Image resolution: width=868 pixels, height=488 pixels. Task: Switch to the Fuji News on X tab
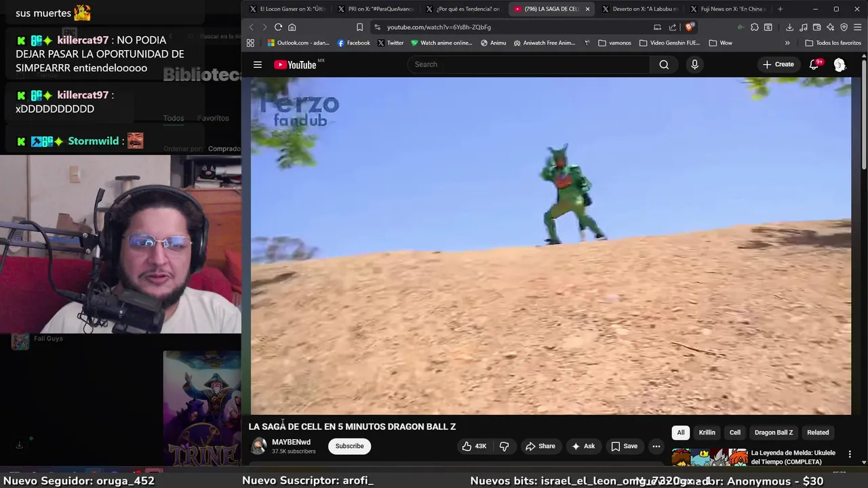(x=729, y=9)
